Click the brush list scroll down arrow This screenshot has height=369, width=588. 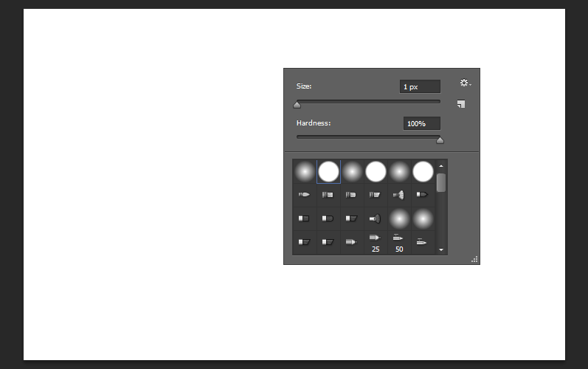tap(441, 249)
